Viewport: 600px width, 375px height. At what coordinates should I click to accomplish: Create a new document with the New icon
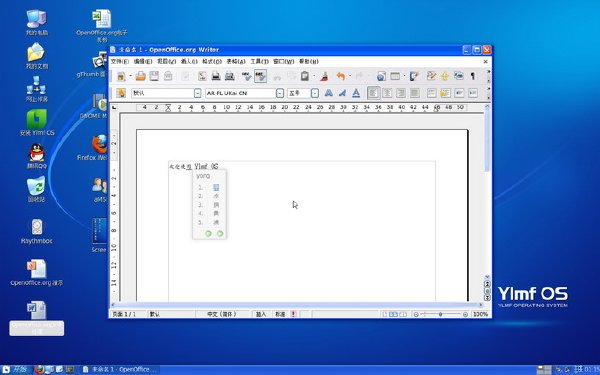click(x=121, y=77)
